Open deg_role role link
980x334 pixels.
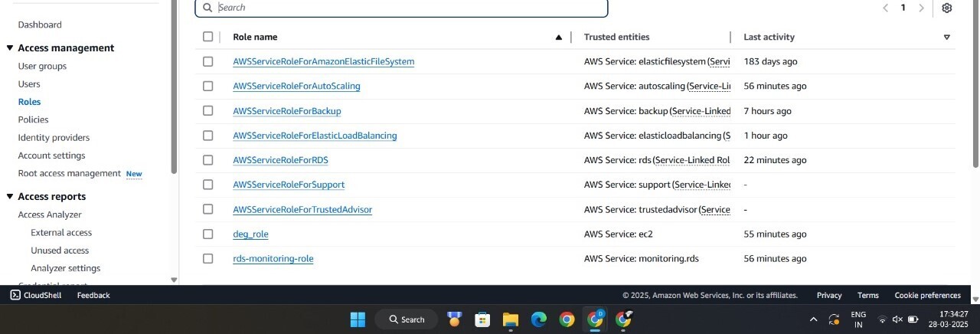pos(250,234)
